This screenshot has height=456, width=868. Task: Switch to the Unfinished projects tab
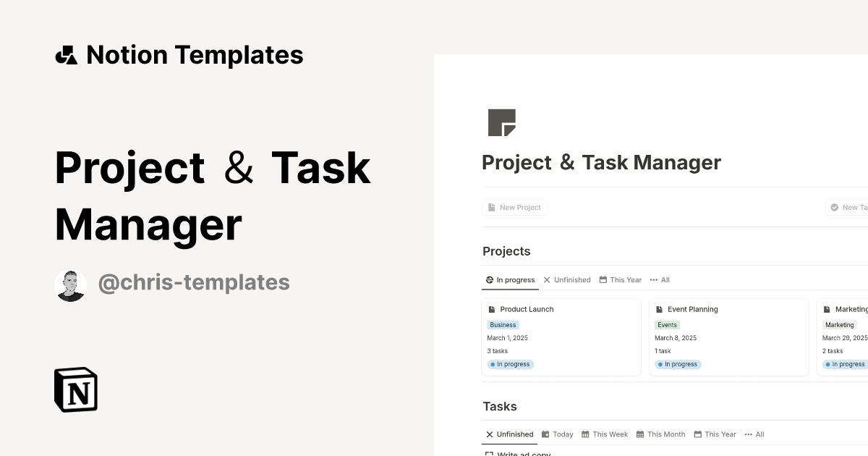point(567,279)
